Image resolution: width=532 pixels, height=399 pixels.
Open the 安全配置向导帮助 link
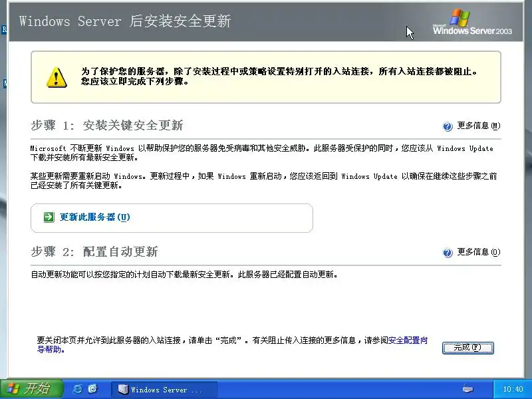[x=408, y=340]
